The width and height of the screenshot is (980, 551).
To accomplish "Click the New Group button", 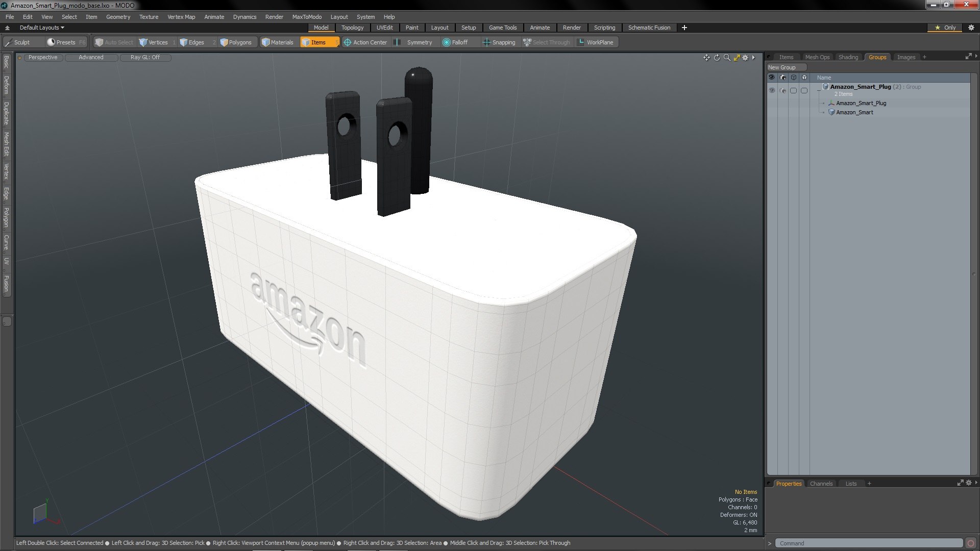I will (x=786, y=67).
